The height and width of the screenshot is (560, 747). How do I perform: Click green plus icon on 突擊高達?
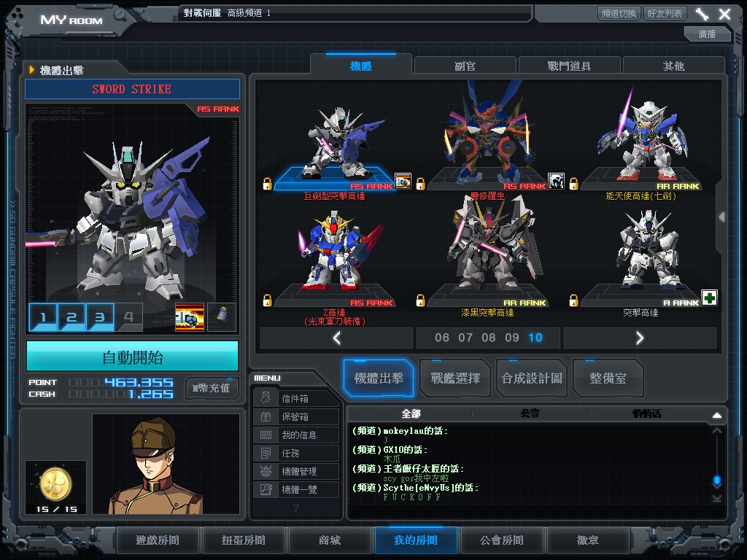[709, 298]
